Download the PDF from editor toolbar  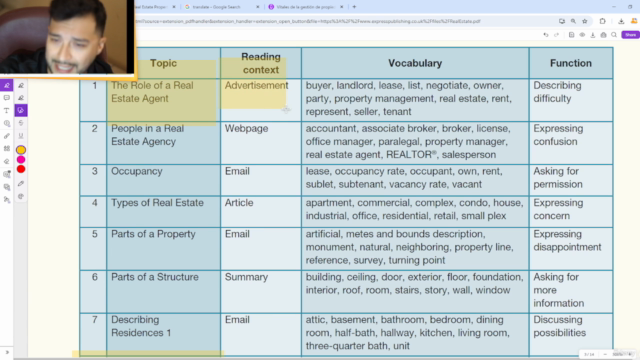(593, 35)
